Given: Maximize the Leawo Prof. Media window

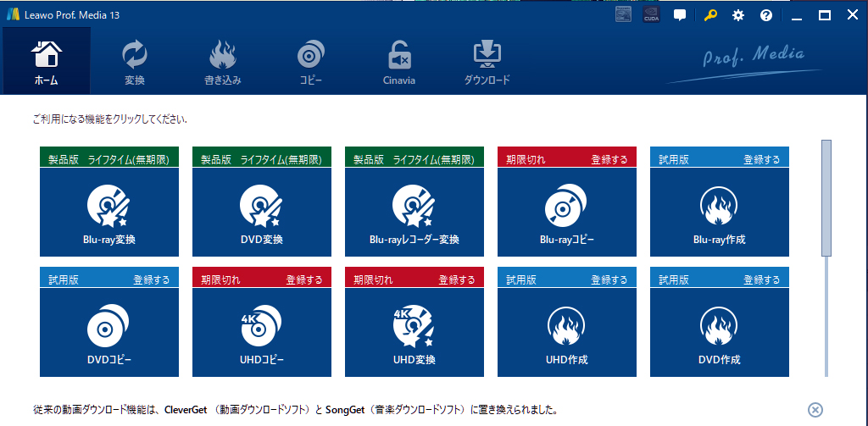Looking at the screenshot, I should tap(825, 15).
